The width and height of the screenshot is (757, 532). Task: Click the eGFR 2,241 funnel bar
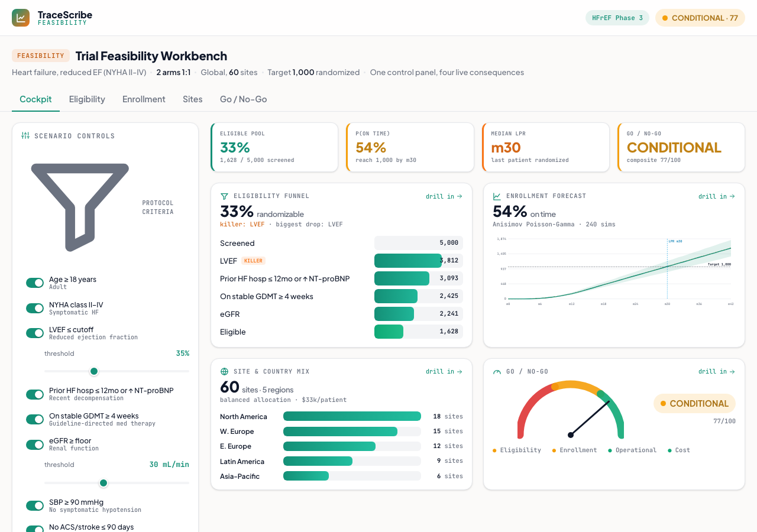click(x=394, y=314)
